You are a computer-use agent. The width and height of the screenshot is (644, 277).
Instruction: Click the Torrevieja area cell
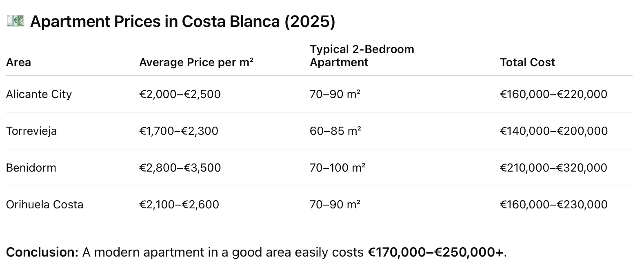[x=31, y=131]
